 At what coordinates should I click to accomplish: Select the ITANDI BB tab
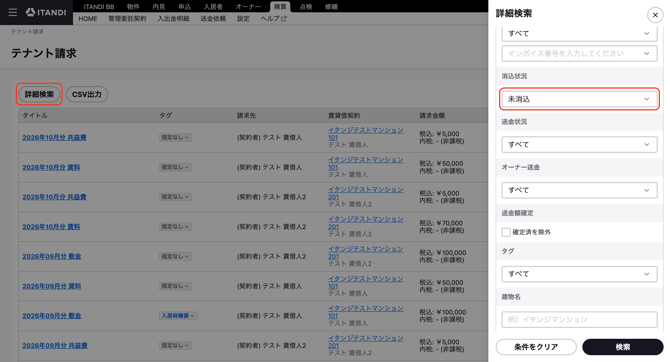pos(99,6)
